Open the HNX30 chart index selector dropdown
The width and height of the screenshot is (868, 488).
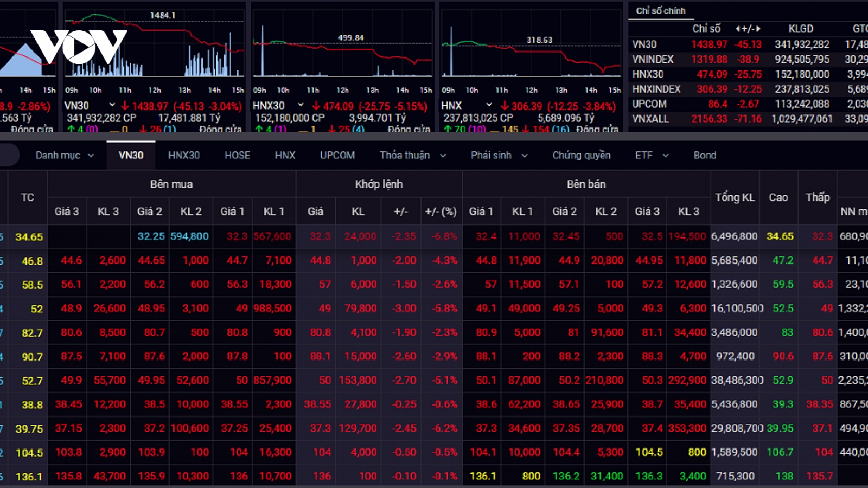coord(301,105)
